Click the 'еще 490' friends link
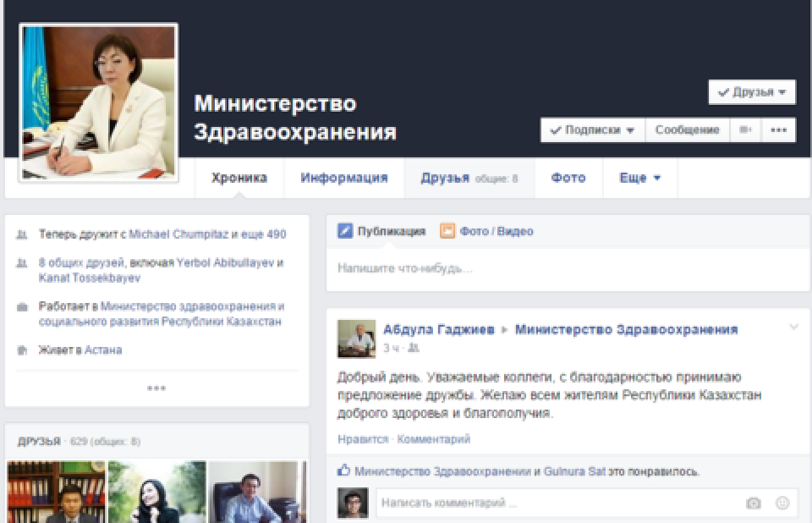This screenshot has height=523, width=812. pos(264,234)
